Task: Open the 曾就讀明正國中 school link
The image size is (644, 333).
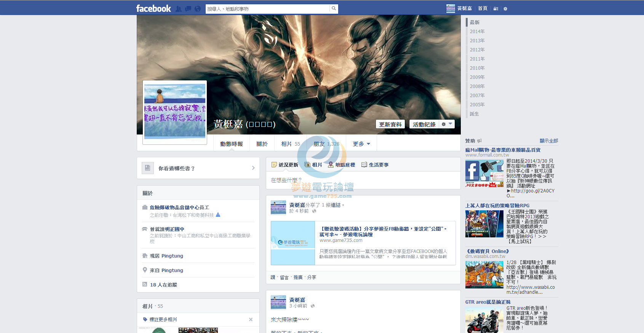Action: coord(167,229)
